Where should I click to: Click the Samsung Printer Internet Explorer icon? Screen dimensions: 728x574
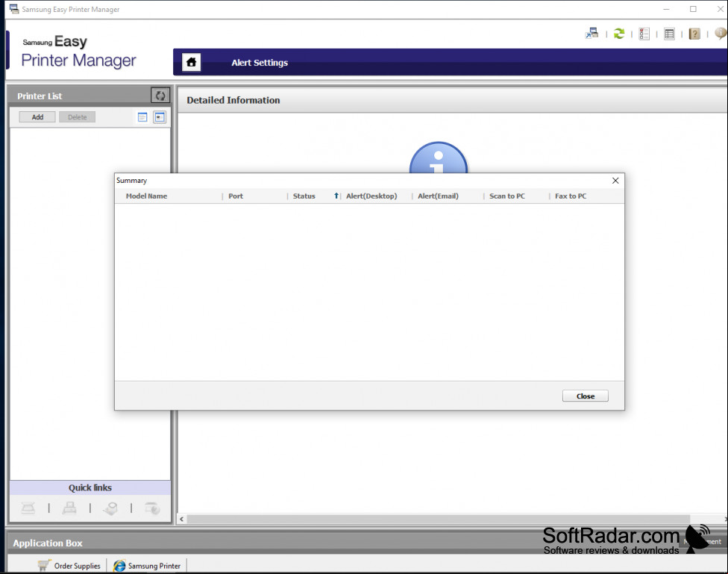pos(119,565)
